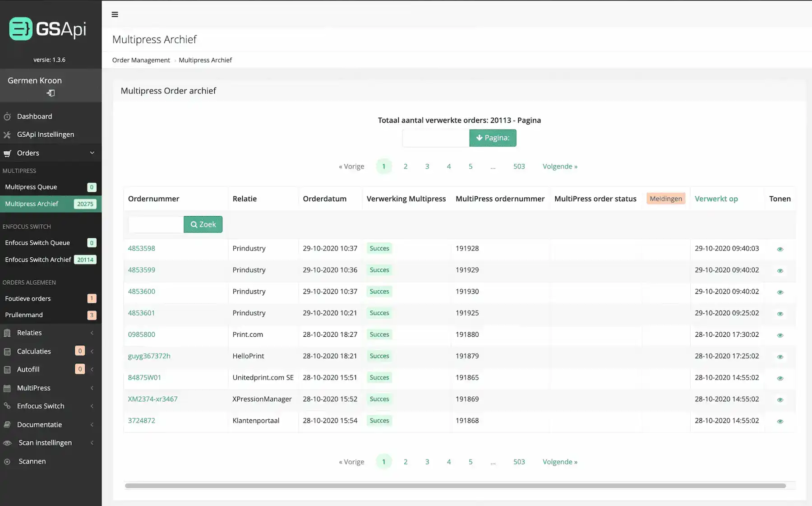
Task: Collapse the Orders sidebar menu chevron
Action: [x=92, y=153]
